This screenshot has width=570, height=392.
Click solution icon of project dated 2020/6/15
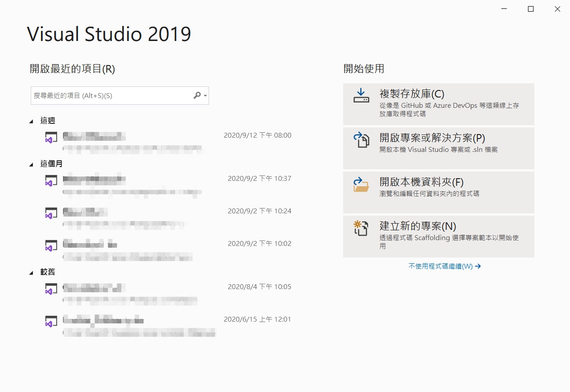[x=51, y=322]
